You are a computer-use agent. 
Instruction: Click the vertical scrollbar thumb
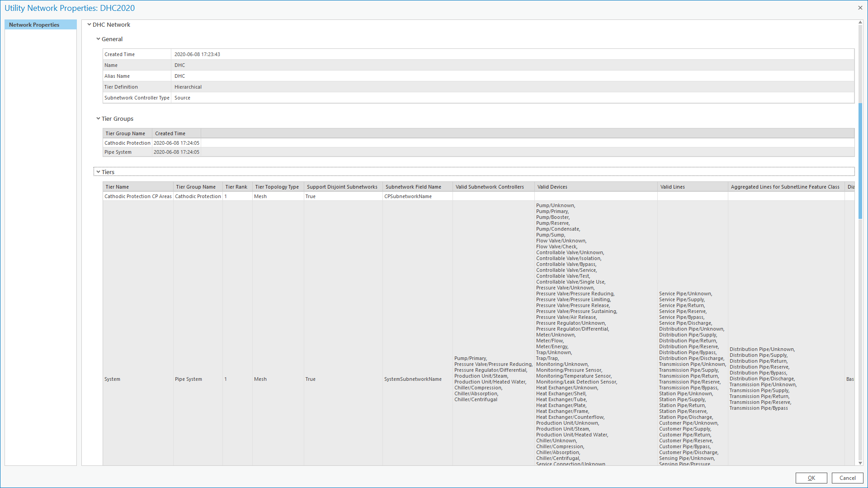click(860, 161)
